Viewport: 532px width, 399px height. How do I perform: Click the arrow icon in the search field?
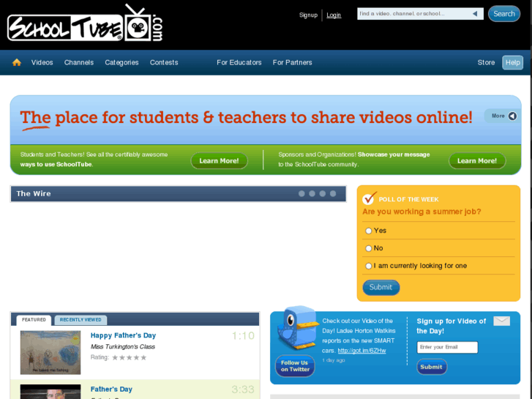pos(475,14)
